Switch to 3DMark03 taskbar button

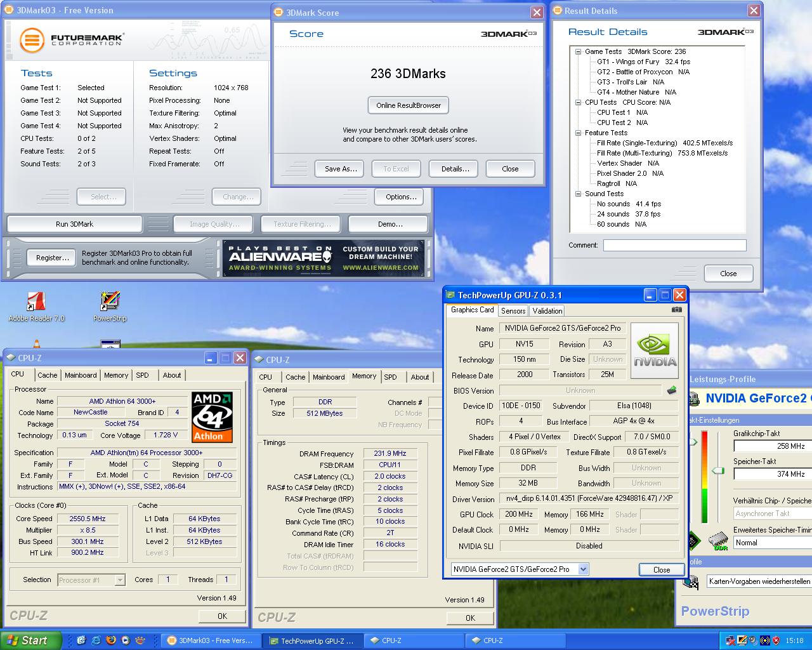[210, 640]
